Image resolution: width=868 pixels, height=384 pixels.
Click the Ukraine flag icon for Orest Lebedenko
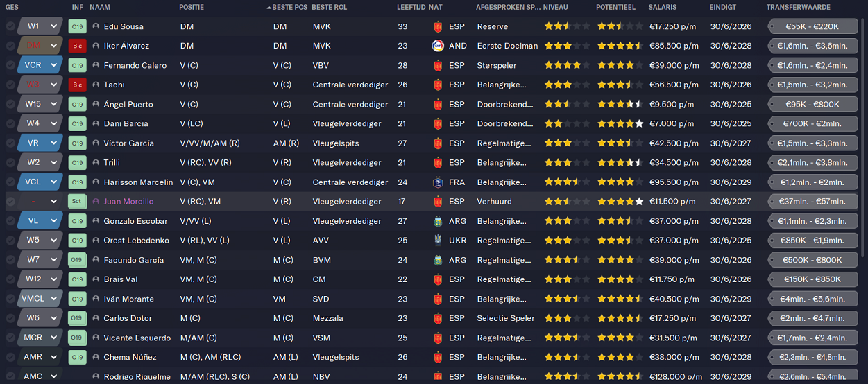(x=438, y=241)
